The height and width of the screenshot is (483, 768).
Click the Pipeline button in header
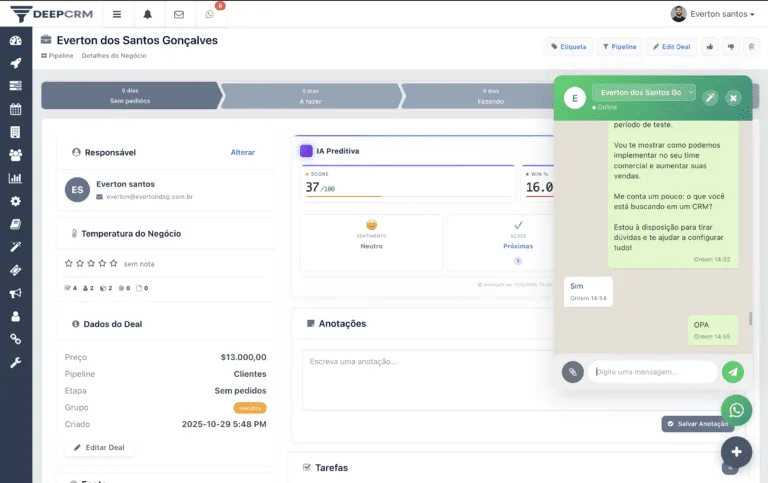[620, 47]
